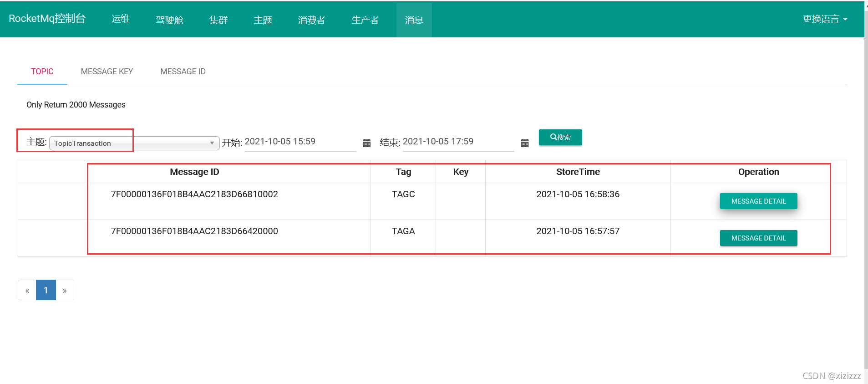
Task: Click the 搜索 search button
Action: [560, 137]
